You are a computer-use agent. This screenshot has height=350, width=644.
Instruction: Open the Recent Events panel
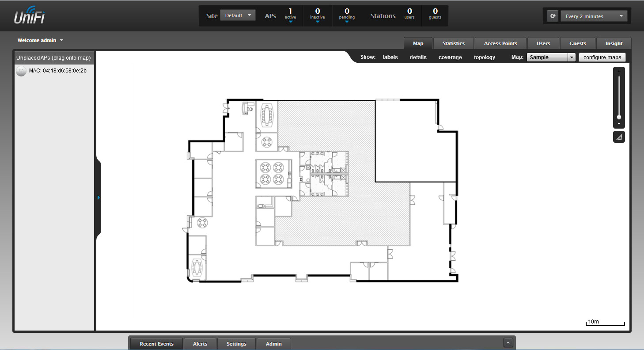click(x=156, y=344)
